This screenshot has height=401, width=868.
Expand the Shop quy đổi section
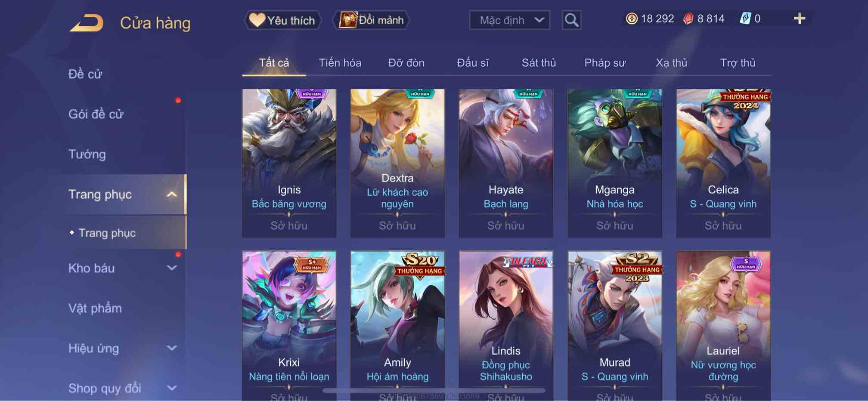(171, 388)
